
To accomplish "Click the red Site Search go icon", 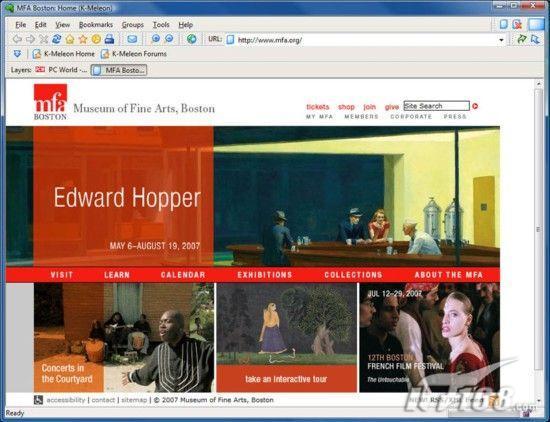I will (x=475, y=106).
